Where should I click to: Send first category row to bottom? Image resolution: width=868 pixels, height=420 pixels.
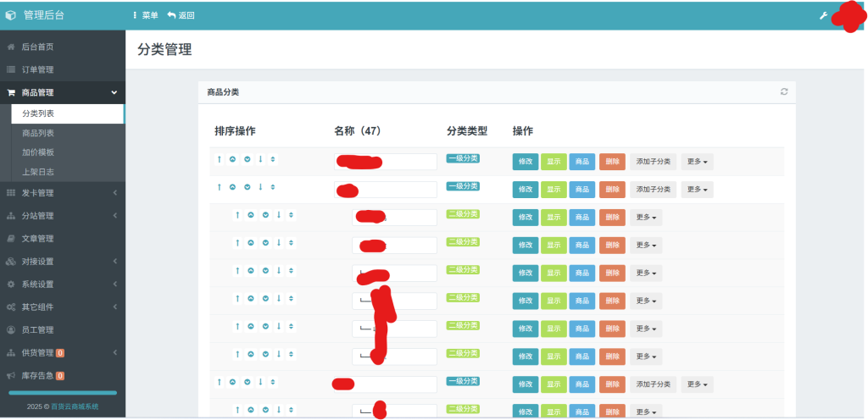[260, 159]
